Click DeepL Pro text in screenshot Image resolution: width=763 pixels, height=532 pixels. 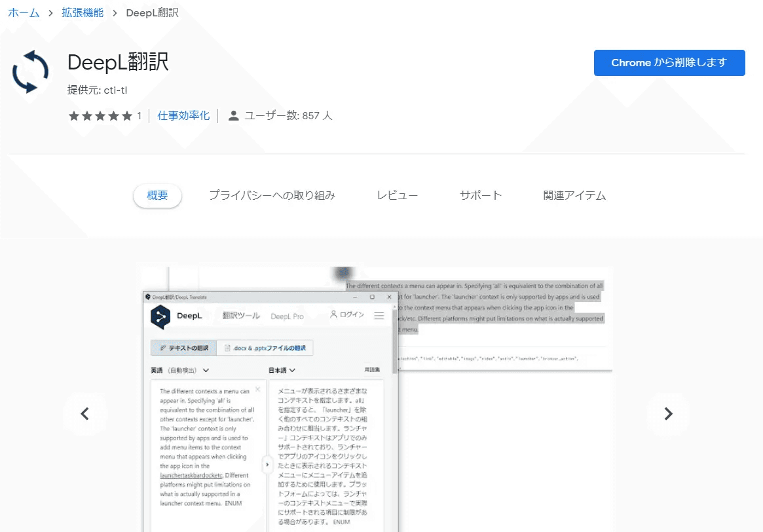[x=287, y=316]
